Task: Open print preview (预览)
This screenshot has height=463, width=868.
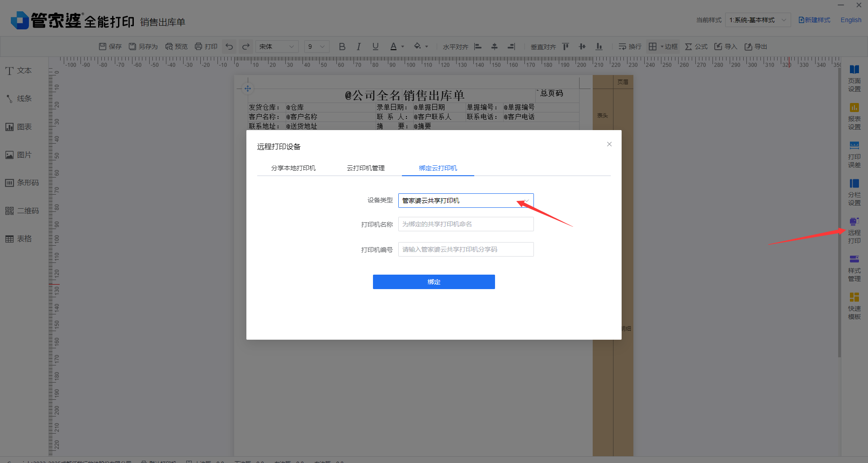Action: (176, 47)
